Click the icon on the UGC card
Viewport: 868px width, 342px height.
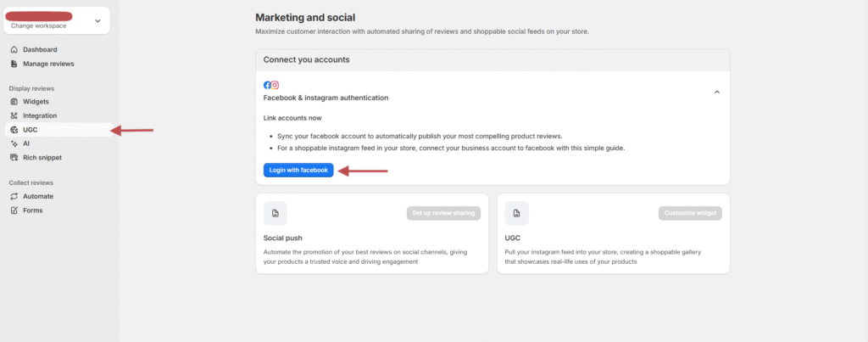click(516, 213)
